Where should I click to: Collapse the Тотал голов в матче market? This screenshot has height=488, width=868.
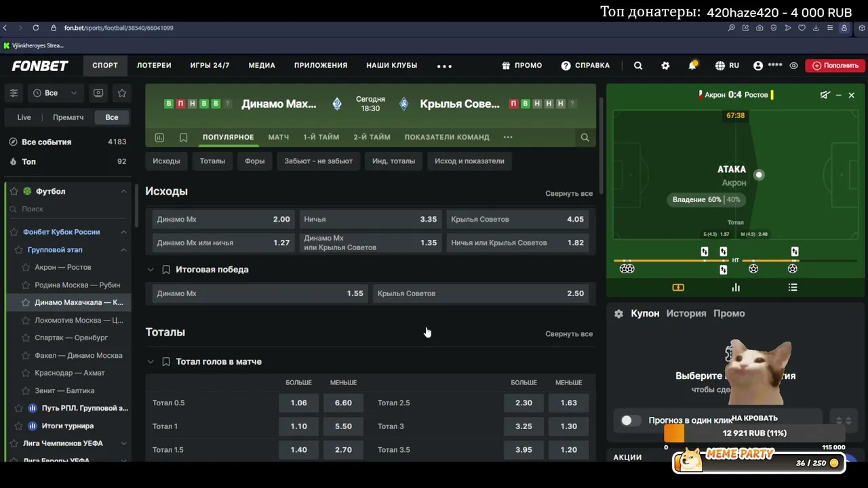click(151, 362)
